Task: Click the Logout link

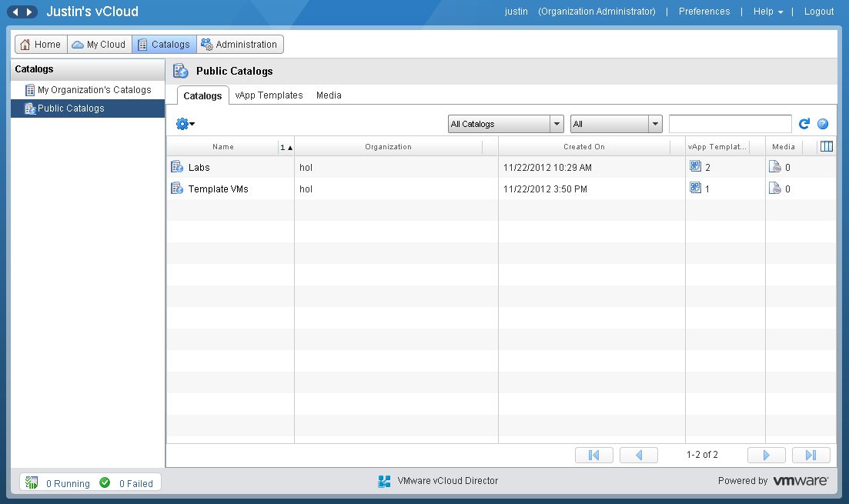Action: 819,12
